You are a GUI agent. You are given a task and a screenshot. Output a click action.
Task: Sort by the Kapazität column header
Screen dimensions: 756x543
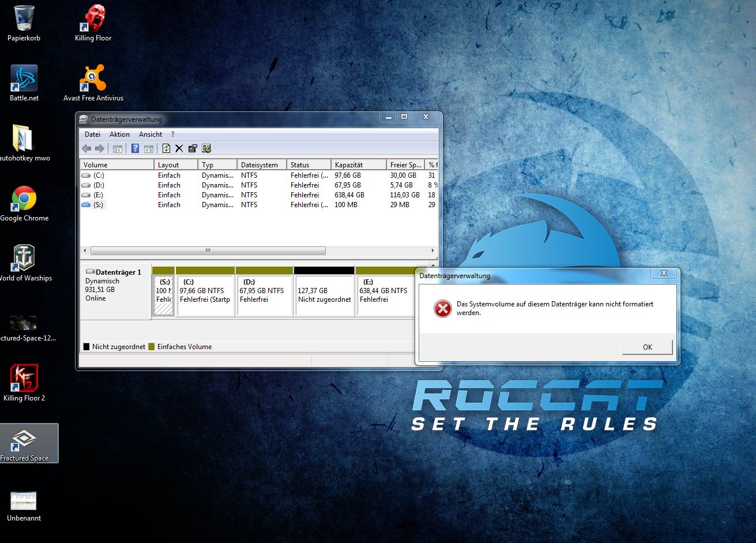(x=359, y=164)
